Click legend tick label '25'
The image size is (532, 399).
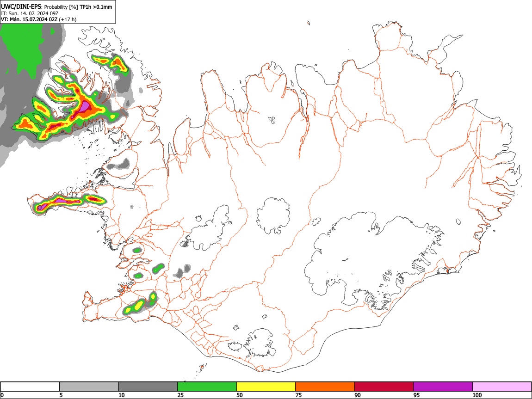180,395
